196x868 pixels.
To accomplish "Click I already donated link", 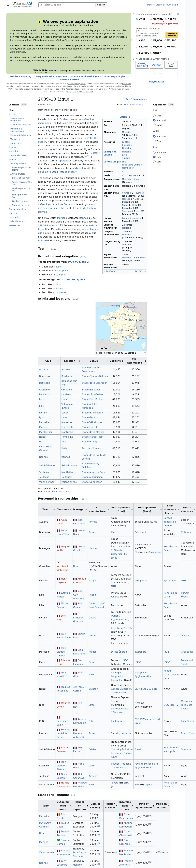I will [x=69, y=80].
